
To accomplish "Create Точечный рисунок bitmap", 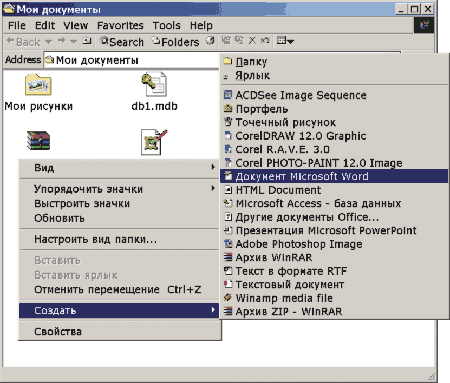I will click(x=334, y=123).
